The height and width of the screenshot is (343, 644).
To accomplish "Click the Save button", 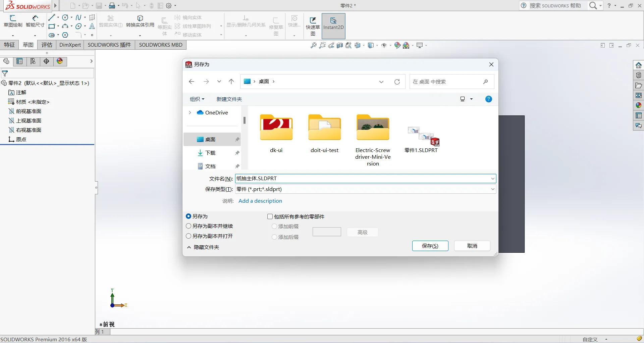I will [430, 246].
